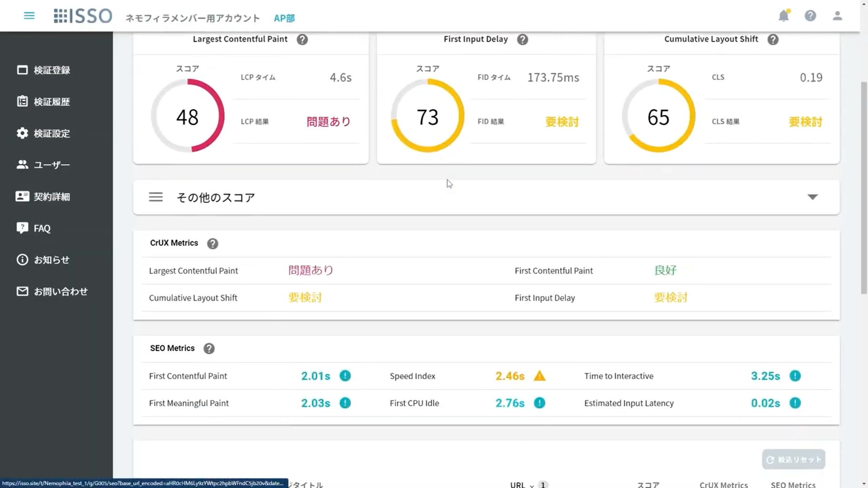This screenshot has height=488, width=868.
Task: Open CrUX Metrics help tooltip icon
Action: [212, 244]
